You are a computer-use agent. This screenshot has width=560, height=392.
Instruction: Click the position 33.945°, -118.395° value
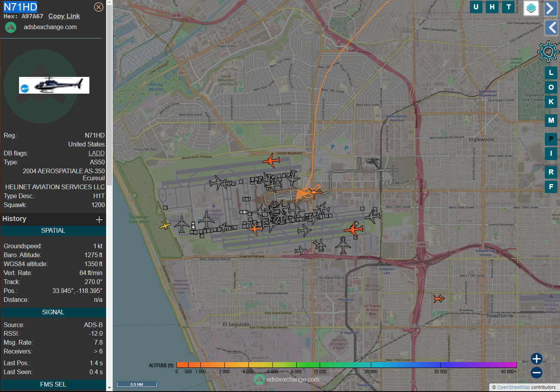click(x=77, y=291)
